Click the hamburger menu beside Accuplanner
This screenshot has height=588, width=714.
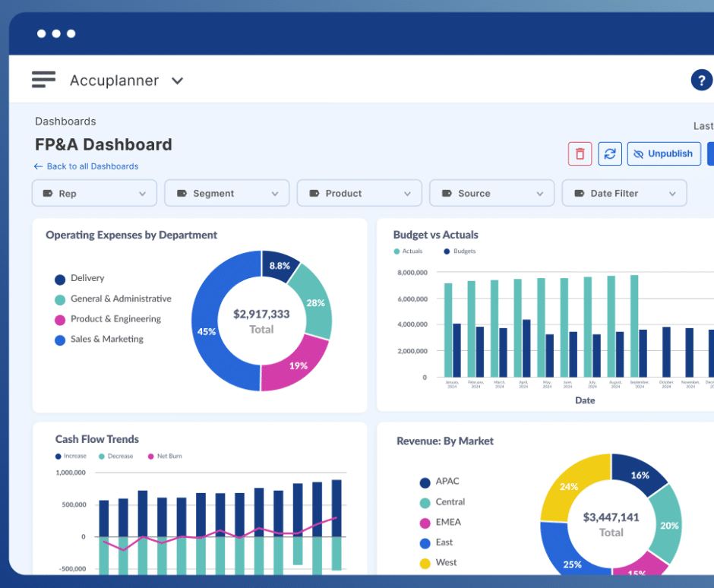43,79
